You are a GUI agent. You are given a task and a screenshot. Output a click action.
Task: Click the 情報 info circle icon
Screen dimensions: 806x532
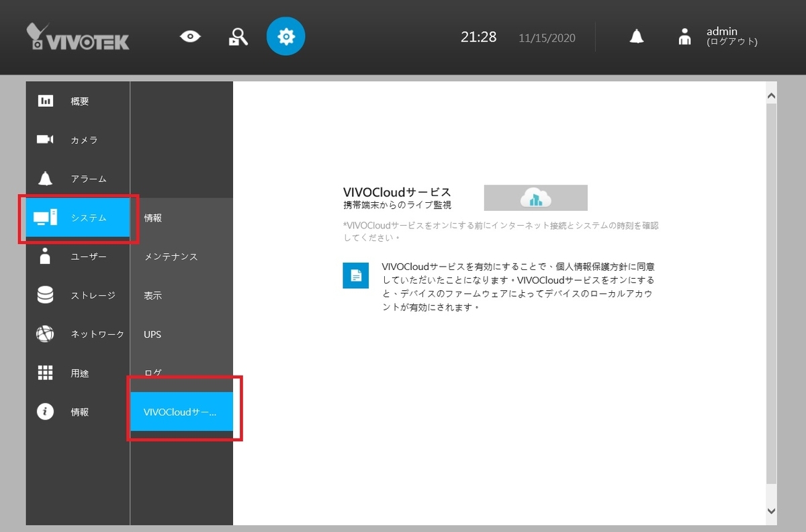point(45,412)
